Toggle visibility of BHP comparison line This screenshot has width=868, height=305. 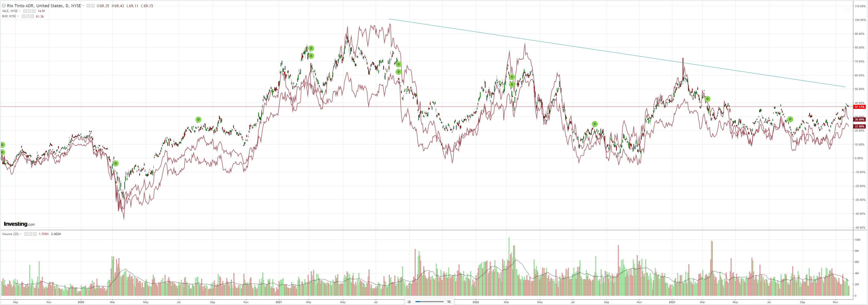click(x=23, y=16)
